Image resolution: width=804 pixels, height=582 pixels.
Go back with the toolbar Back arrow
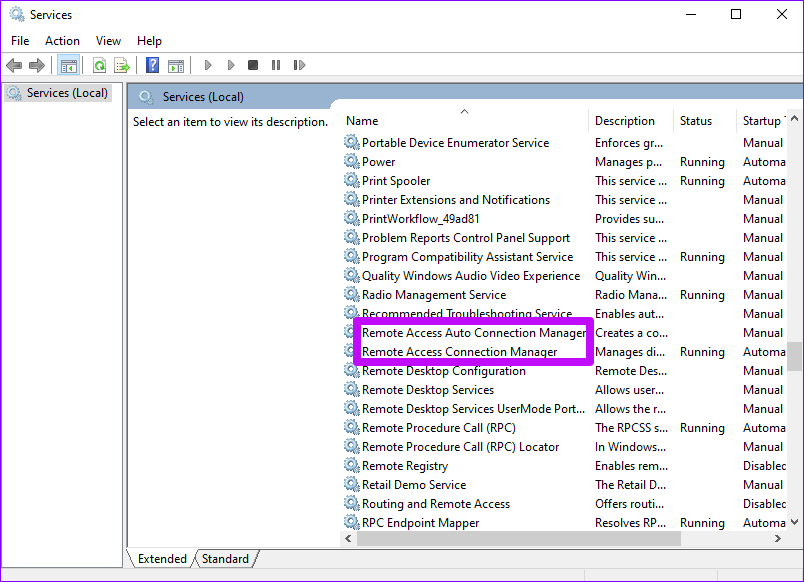point(14,65)
